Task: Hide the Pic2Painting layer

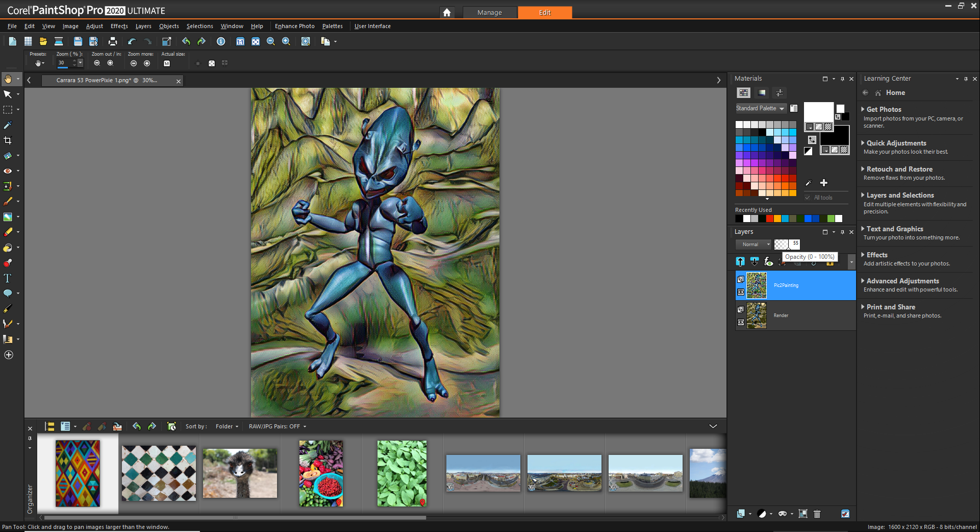Action: pos(741,292)
